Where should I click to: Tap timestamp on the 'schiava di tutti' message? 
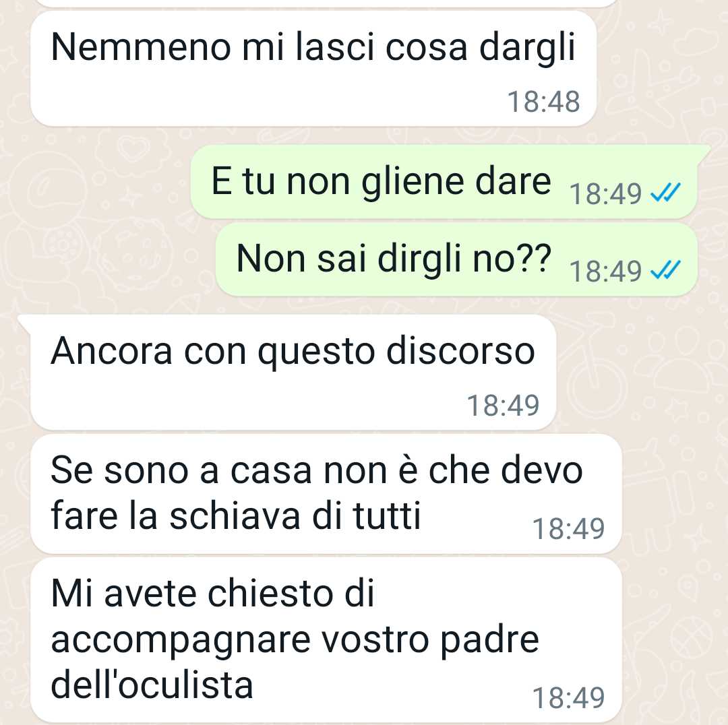(568, 528)
